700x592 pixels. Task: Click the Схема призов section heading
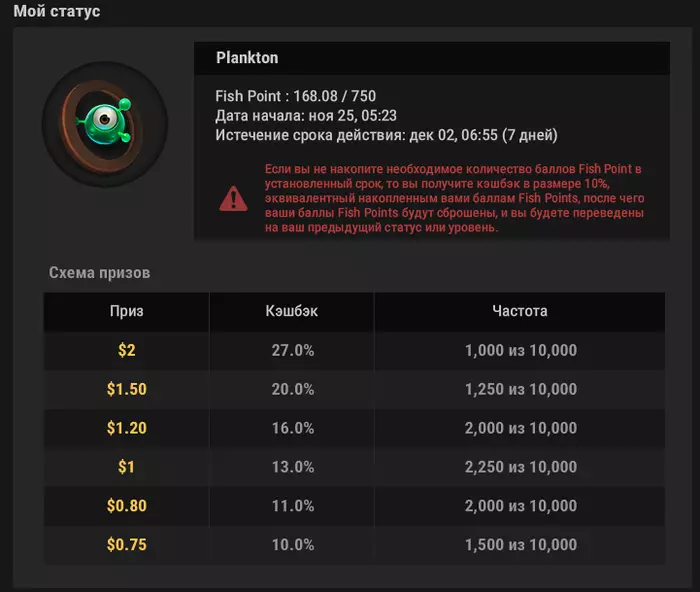coord(99,272)
